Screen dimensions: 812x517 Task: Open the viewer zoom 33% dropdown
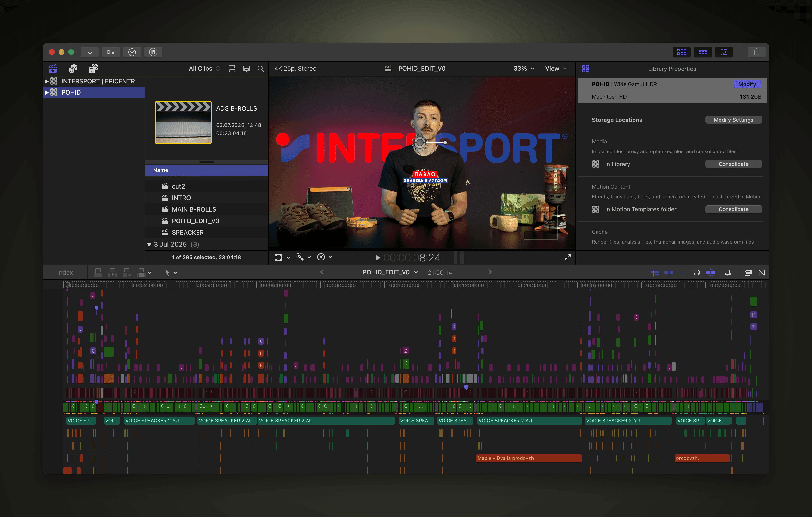[x=523, y=69]
